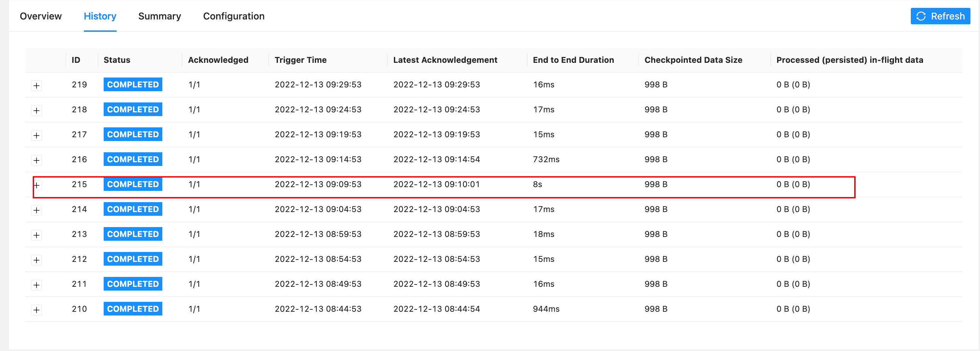Viewport: 980px width, 351px height.
Task: Click COMPLETED badge of checkpoint 210
Action: point(133,309)
